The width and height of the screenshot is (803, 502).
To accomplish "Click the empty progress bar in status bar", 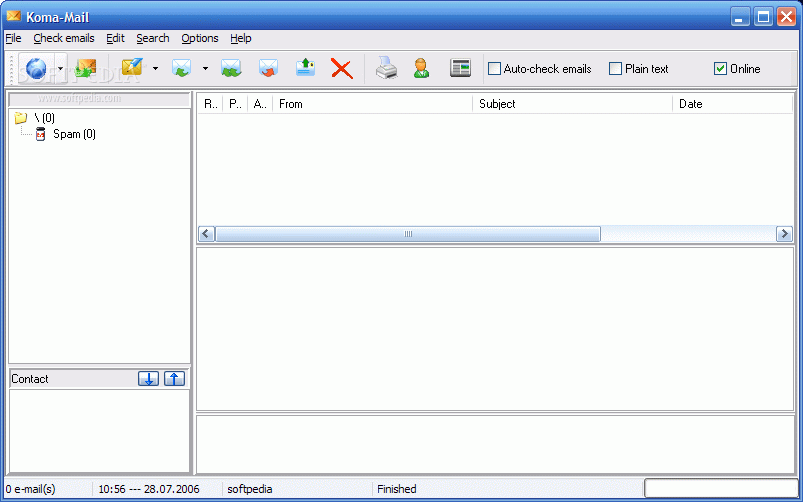I will 721,489.
